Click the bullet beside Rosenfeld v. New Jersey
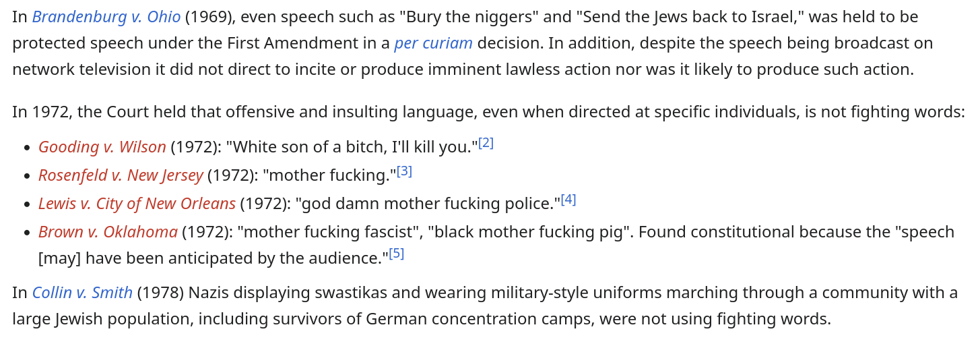980x346 pixels. pyautogui.click(x=27, y=177)
